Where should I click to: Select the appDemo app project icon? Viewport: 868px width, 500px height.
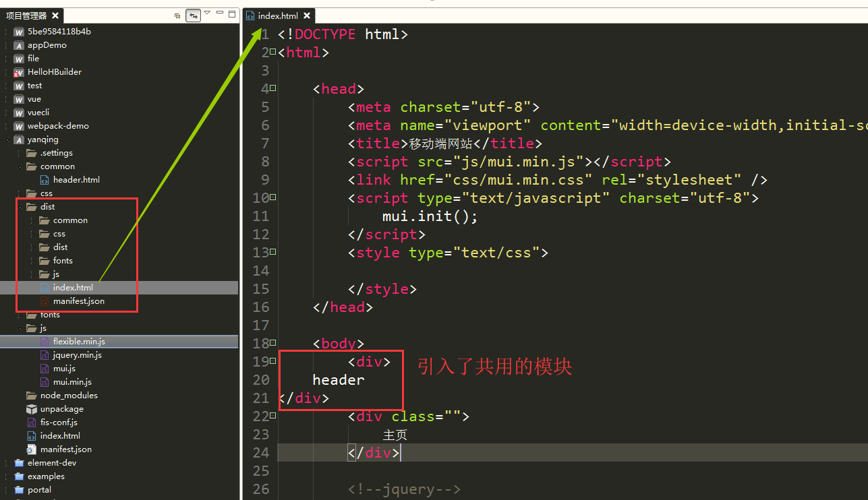click(19, 45)
